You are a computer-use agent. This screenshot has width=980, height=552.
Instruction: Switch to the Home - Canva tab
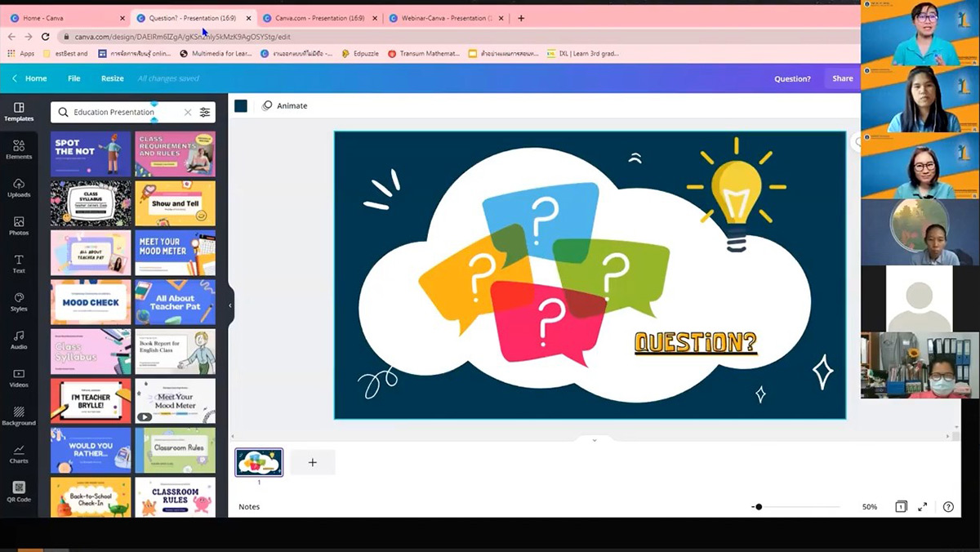(x=65, y=18)
